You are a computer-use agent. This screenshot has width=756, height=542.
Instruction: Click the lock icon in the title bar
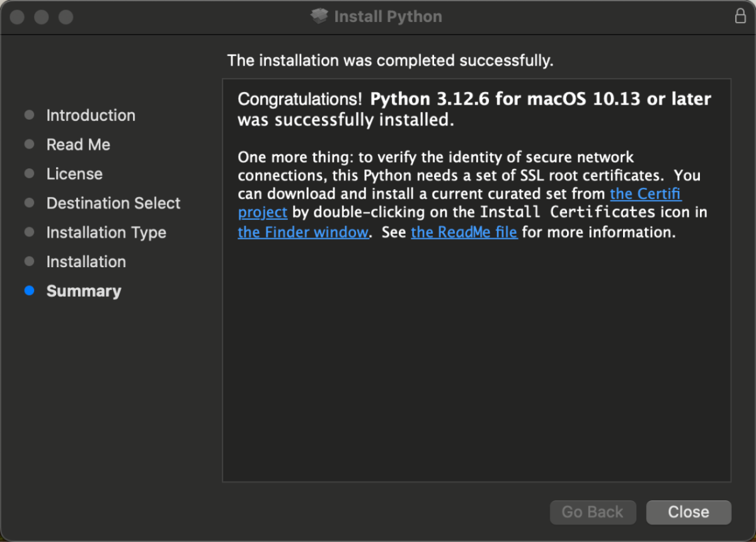[x=741, y=16]
